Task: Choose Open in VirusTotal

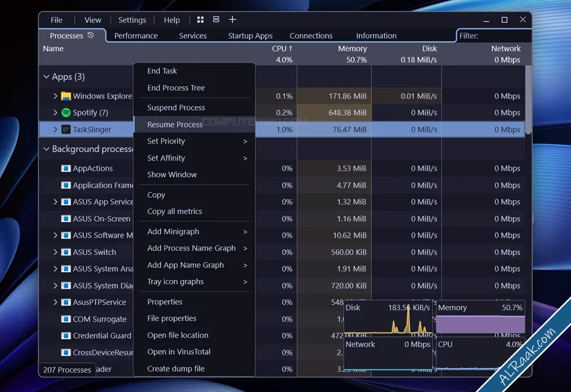Action: tap(194, 352)
